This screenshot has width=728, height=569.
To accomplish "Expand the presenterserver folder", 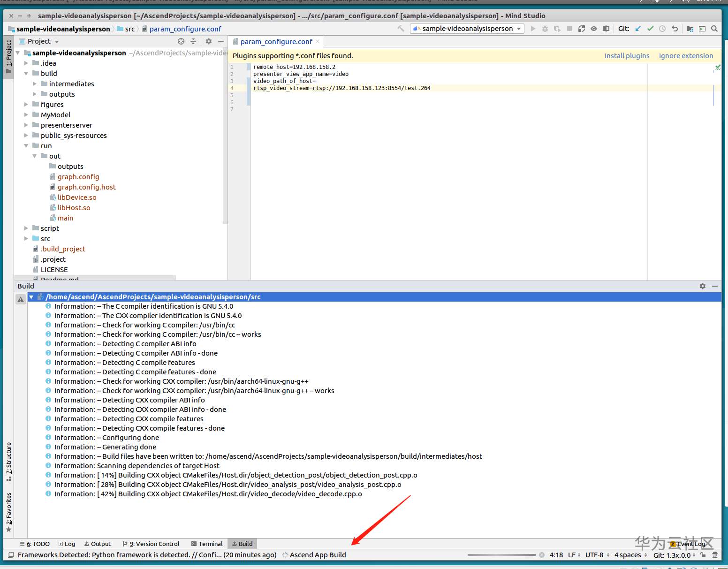I will (26, 125).
